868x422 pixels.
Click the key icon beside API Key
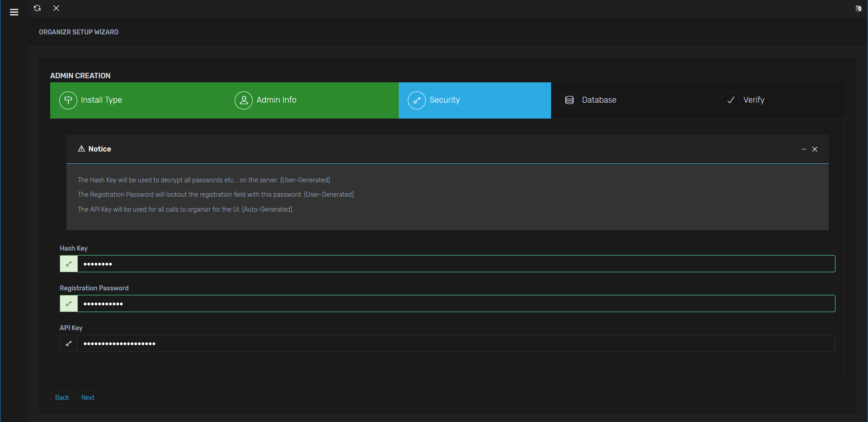pyautogui.click(x=69, y=343)
